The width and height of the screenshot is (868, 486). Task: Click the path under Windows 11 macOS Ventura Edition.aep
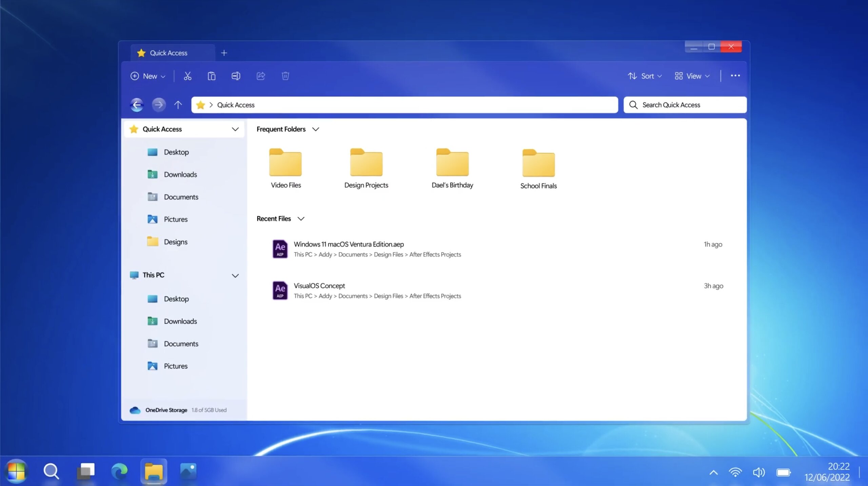[377, 255]
